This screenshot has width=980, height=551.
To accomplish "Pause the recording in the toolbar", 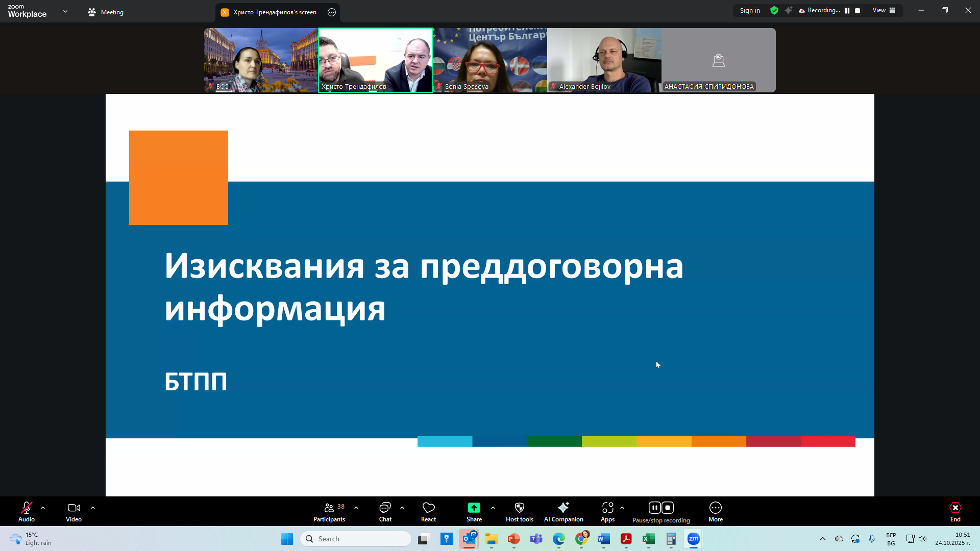I will 654,508.
